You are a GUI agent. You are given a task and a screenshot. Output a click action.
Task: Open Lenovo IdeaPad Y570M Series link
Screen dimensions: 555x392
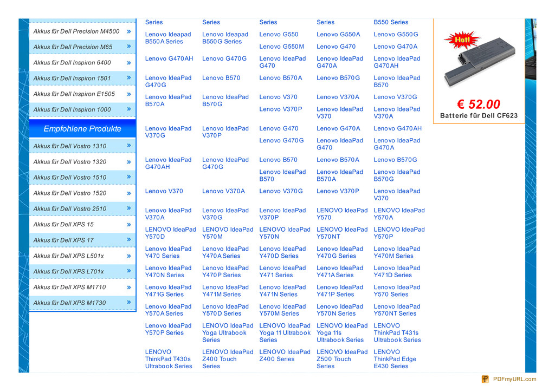[x=282, y=310]
